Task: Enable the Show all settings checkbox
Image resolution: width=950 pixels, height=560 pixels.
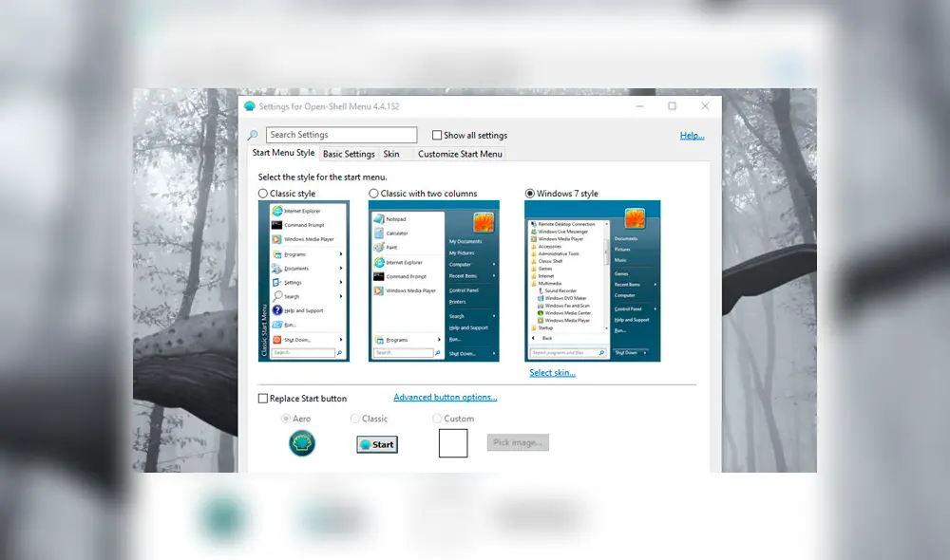Action: pyautogui.click(x=436, y=135)
